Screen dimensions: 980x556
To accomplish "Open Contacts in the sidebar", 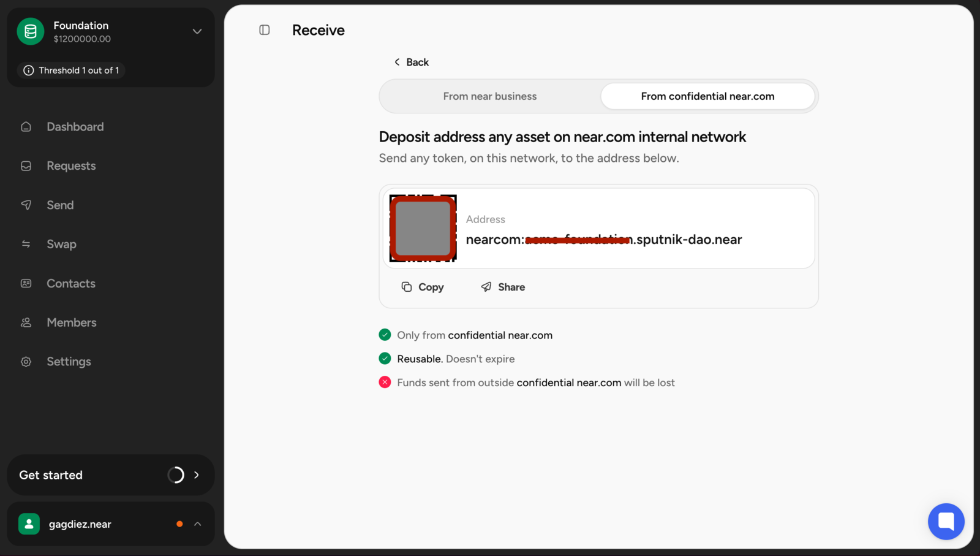I will tap(71, 283).
